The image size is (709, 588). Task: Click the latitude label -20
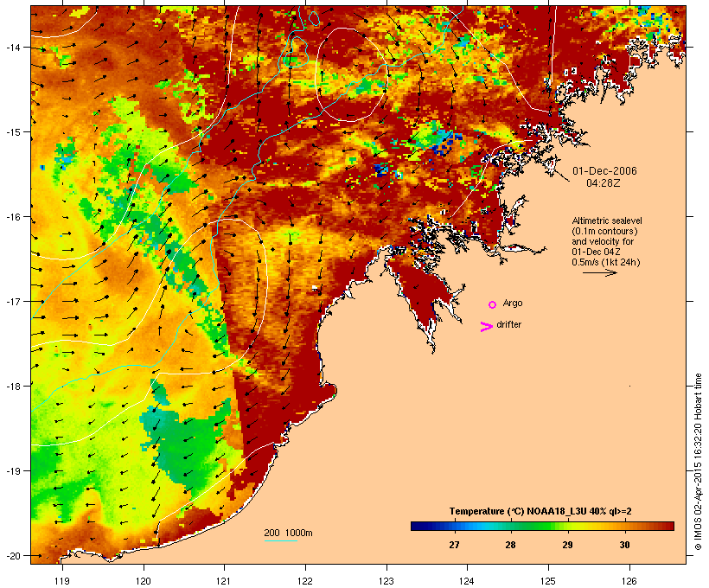click(x=13, y=555)
